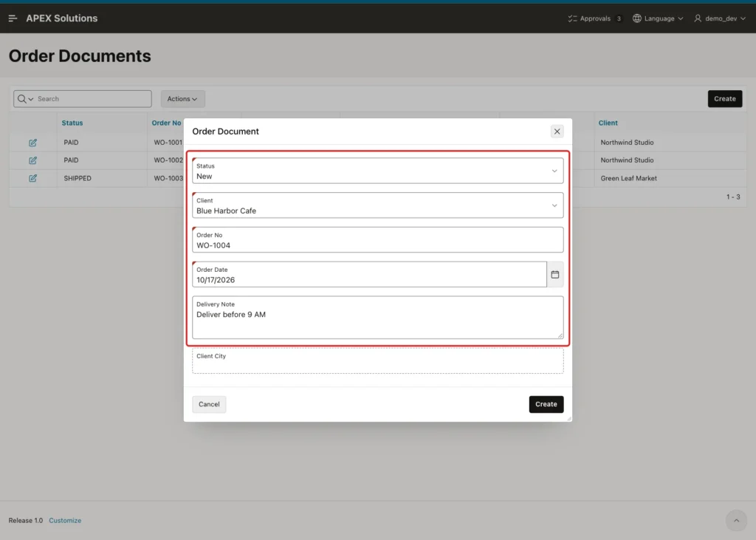Screen dimensions: 756x540
Task: Click the edit pencil icon for WO-1001
Action: point(32,143)
